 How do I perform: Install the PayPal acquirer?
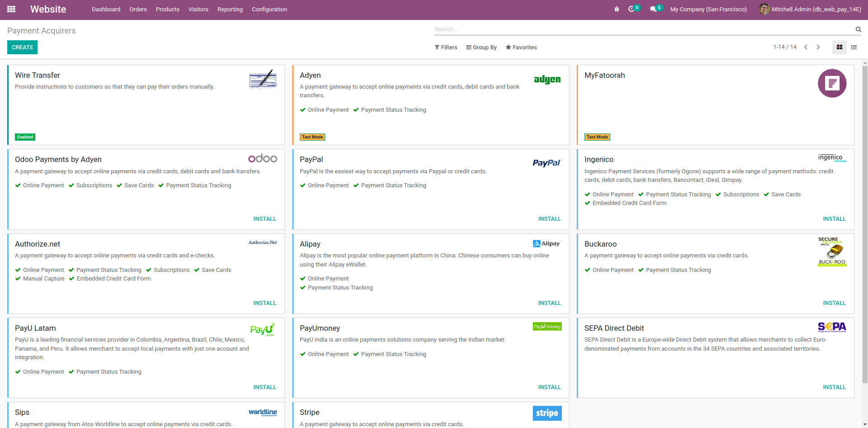point(550,219)
